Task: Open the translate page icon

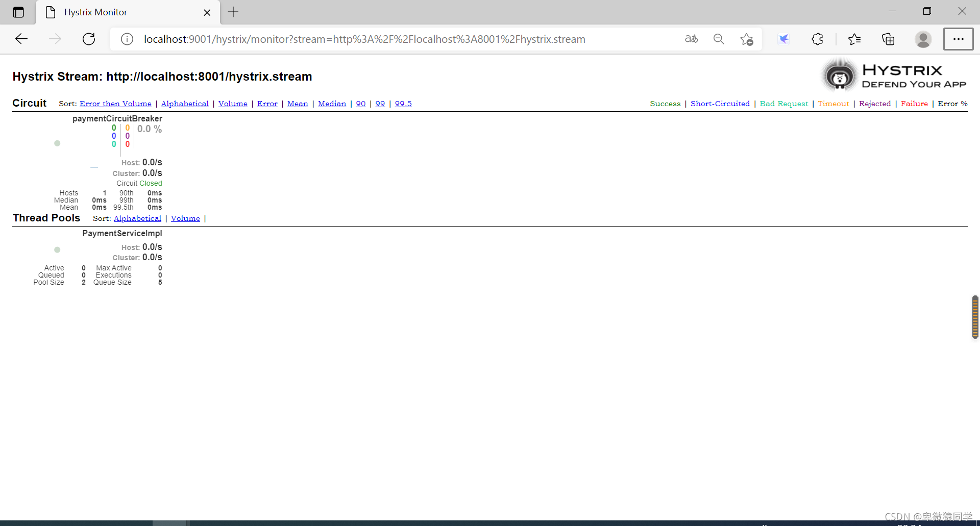Action: tap(691, 39)
